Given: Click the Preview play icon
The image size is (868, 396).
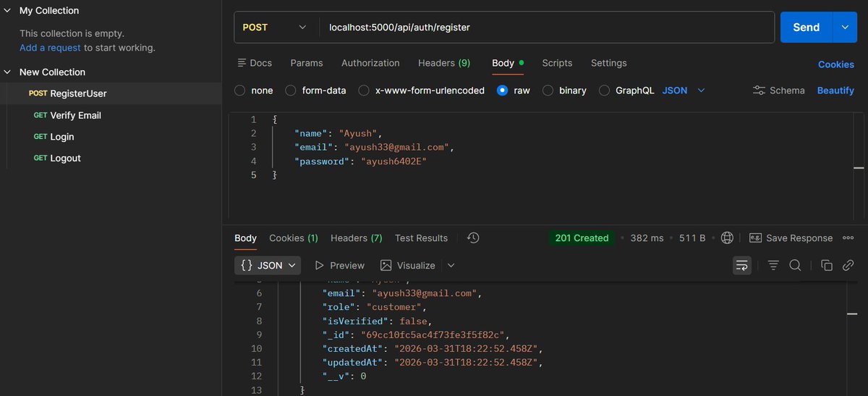Looking at the screenshot, I should coord(319,266).
